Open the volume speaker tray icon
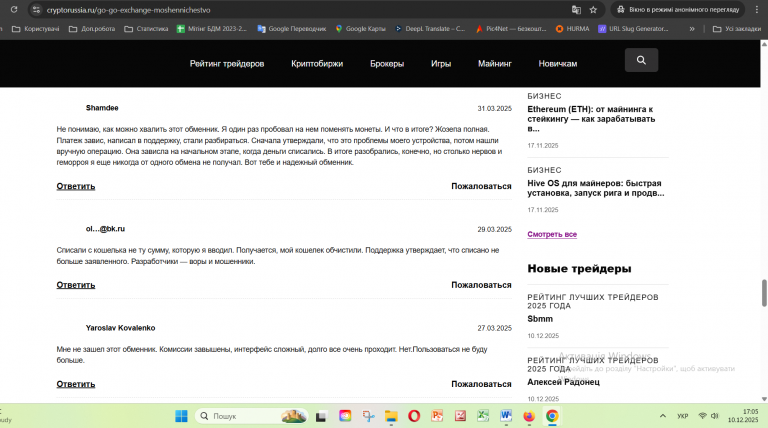Viewport: 768px width, 428px height. (715, 416)
